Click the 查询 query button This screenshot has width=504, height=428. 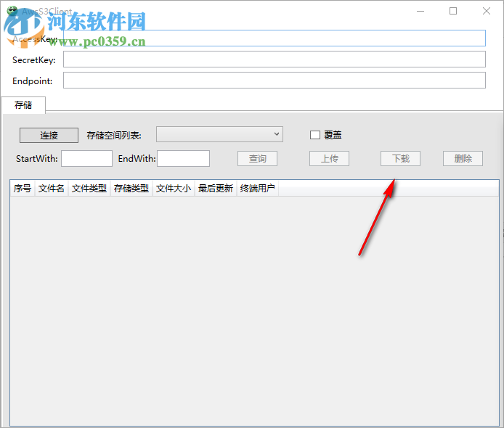point(258,159)
